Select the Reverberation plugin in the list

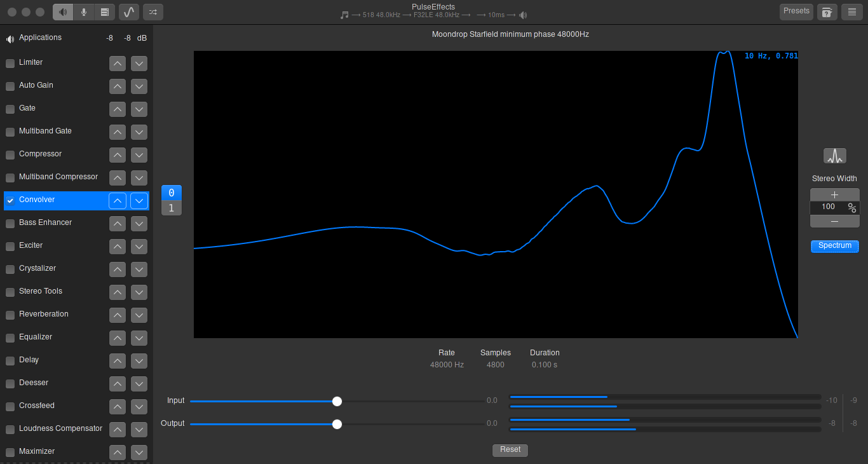pyautogui.click(x=44, y=314)
